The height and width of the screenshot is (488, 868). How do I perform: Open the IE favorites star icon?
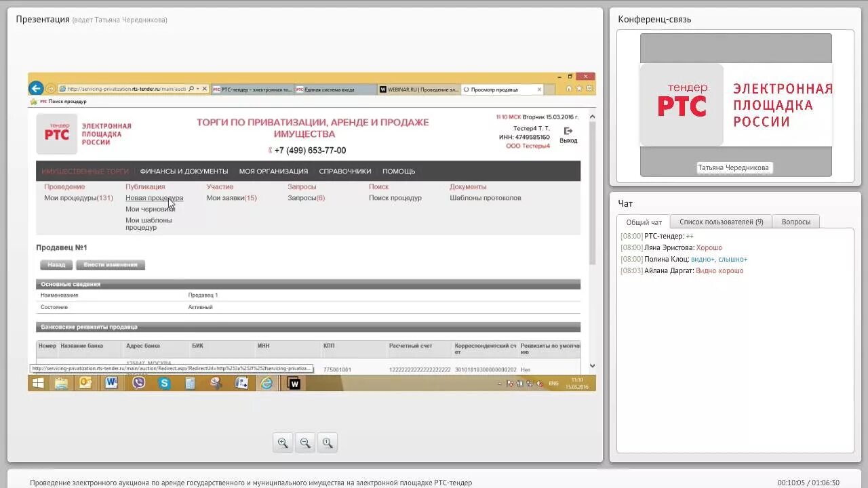coord(579,88)
